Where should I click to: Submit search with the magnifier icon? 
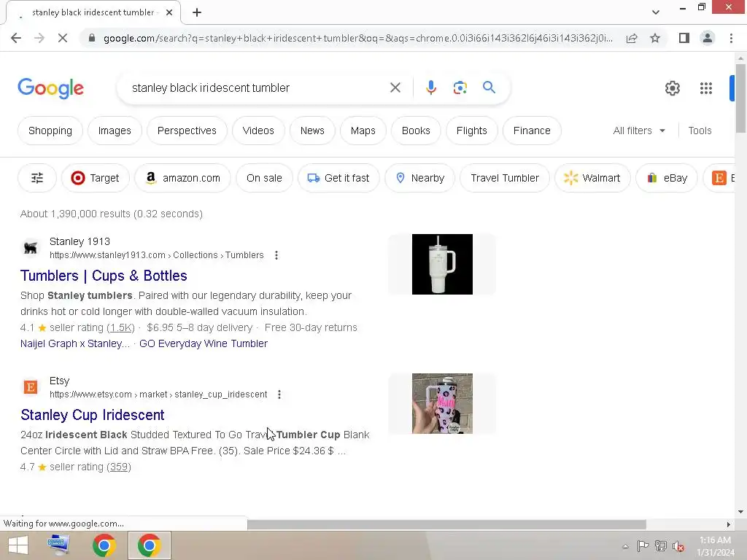pos(489,87)
